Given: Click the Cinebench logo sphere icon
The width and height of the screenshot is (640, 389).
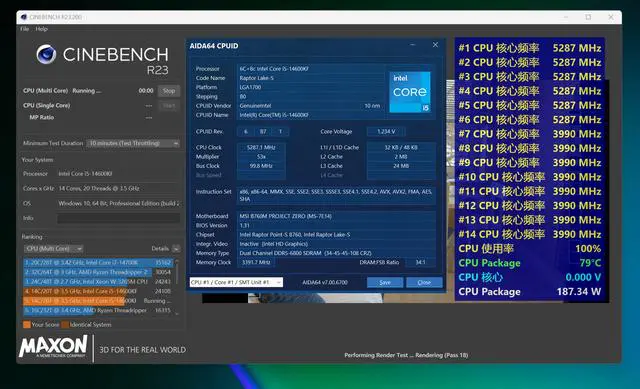Looking at the screenshot, I should pyautogui.click(x=46, y=55).
